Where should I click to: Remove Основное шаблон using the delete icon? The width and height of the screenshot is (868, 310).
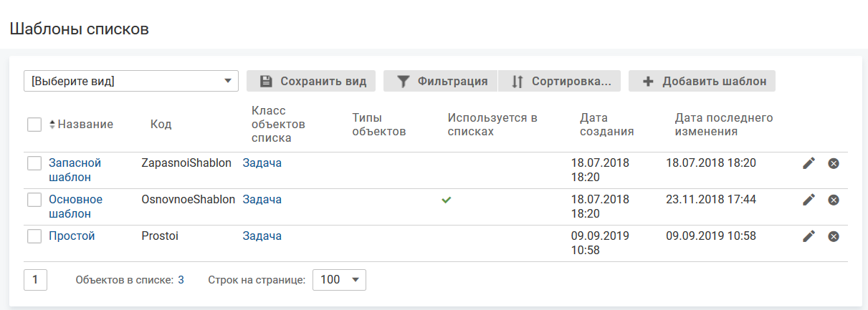click(834, 200)
